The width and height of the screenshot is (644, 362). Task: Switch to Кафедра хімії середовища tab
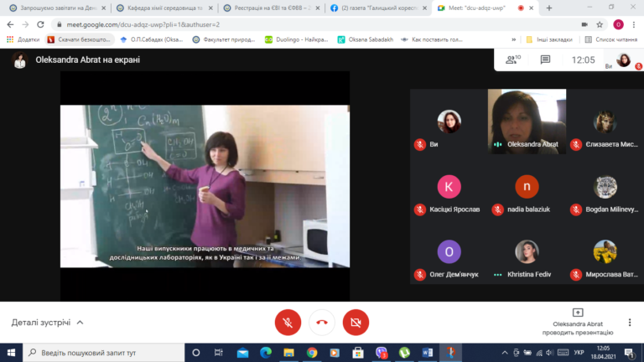point(164,8)
